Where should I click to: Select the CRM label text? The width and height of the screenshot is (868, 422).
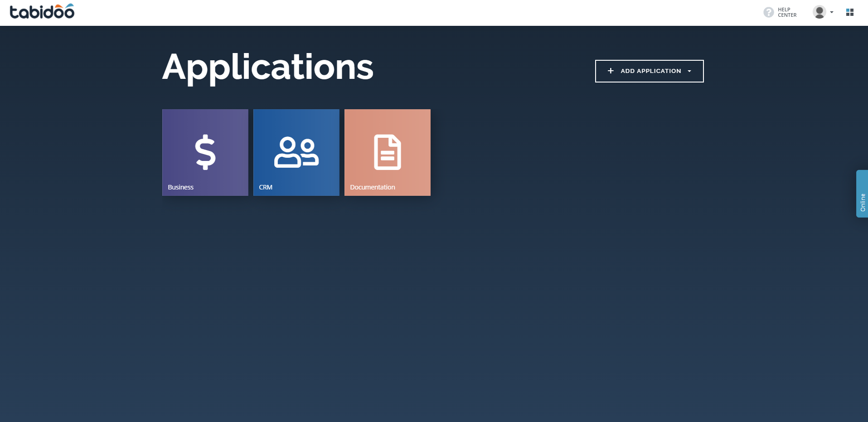coord(266,187)
